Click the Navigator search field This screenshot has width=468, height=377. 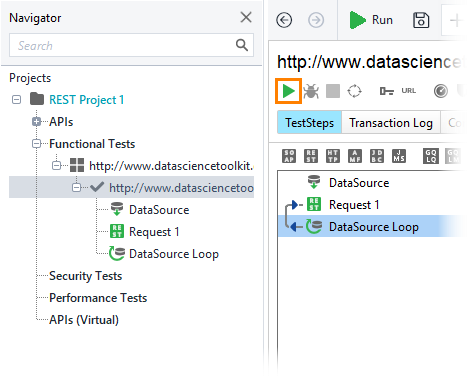[131, 45]
